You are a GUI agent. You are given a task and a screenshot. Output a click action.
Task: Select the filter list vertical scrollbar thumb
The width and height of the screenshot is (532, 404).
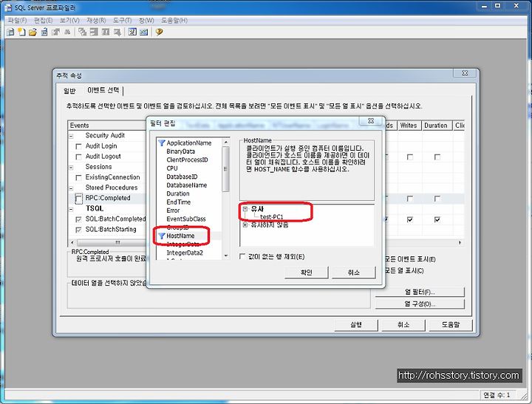(x=225, y=169)
